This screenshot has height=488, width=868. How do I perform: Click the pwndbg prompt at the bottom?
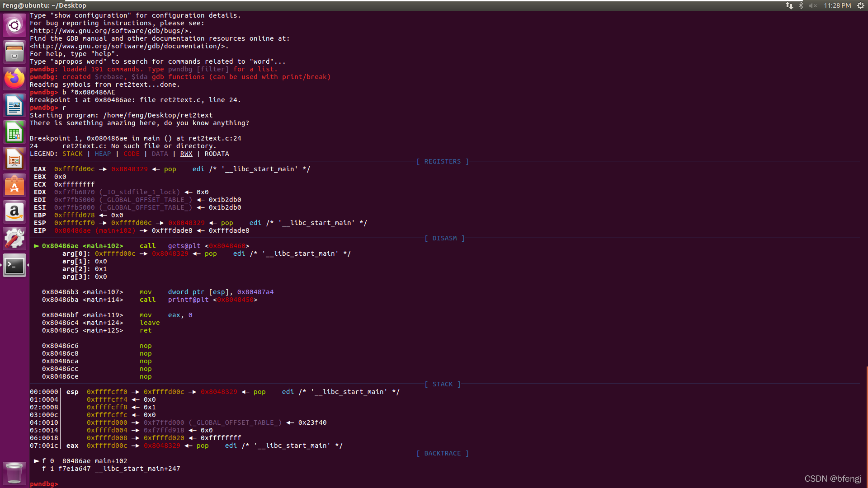tap(44, 484)
